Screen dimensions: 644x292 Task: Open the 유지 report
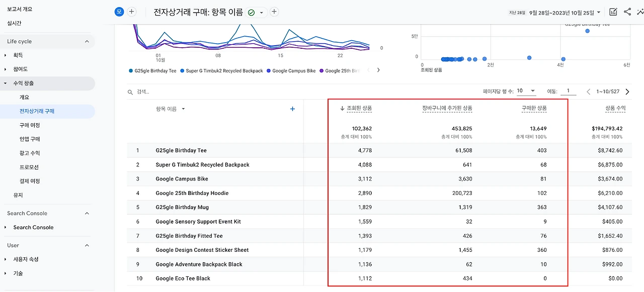(x=18, y=195)
